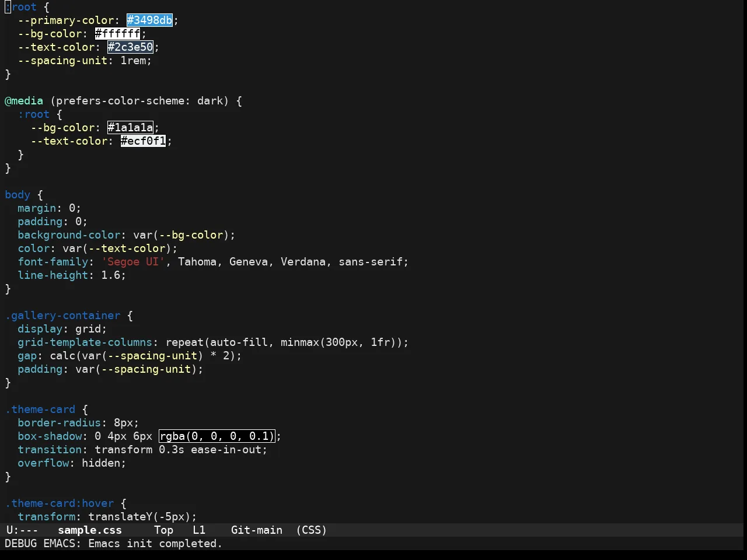
Task: Click the '.gallery-container' selector
Action: [x=62, y=316]
